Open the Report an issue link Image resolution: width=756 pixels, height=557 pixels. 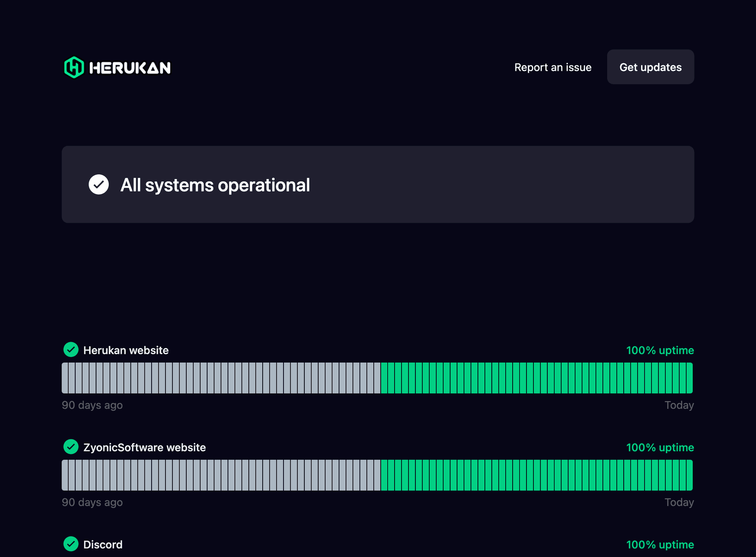click(x=552, y=67)
